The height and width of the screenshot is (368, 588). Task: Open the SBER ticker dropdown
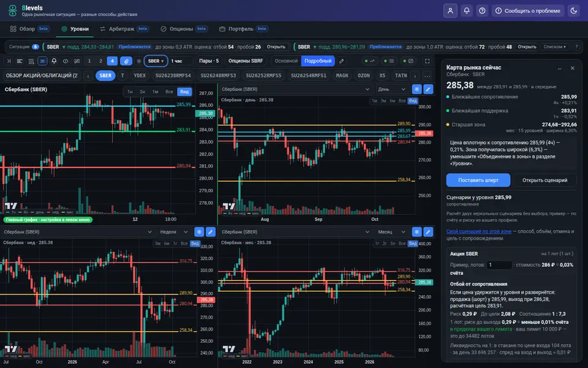point(156,61)
